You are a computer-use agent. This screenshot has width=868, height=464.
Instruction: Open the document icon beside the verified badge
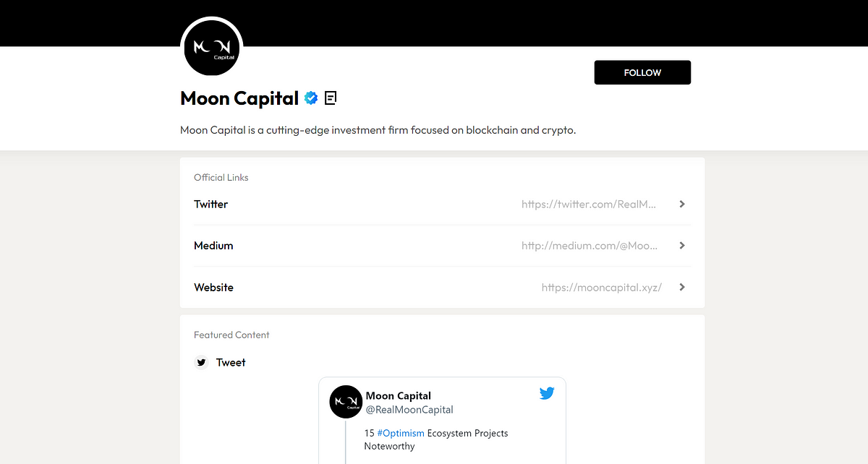click(x=331, y=98)
